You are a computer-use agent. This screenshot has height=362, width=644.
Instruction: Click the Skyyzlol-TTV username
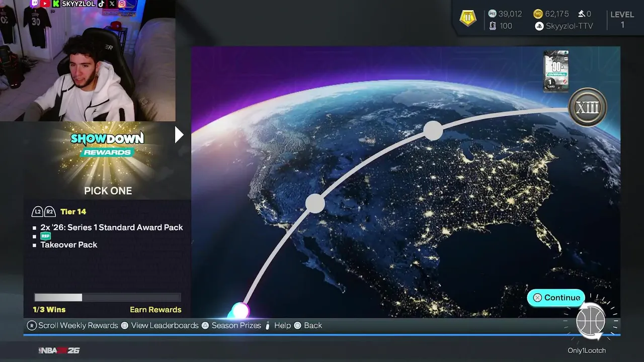570,26
